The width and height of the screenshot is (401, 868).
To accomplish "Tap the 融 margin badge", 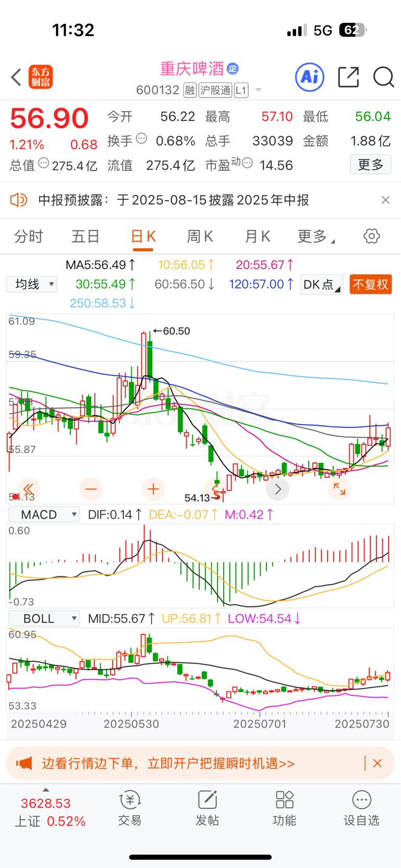I will point(190,90).
